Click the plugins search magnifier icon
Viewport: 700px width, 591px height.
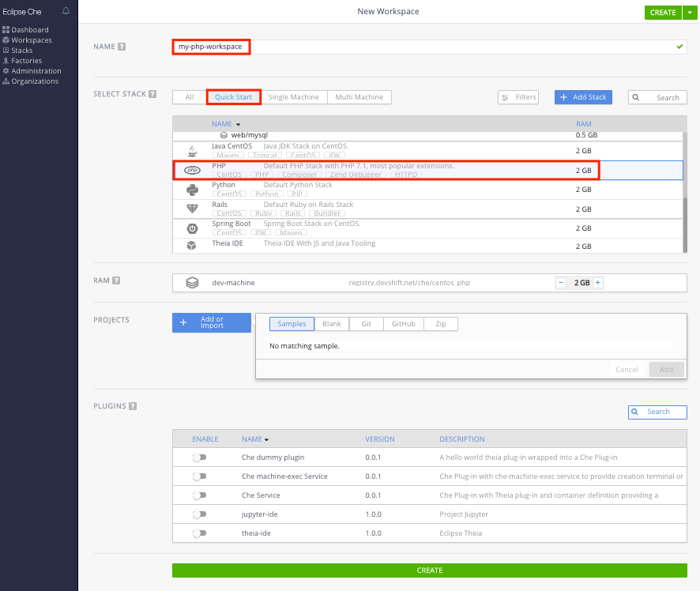point(634,412)
